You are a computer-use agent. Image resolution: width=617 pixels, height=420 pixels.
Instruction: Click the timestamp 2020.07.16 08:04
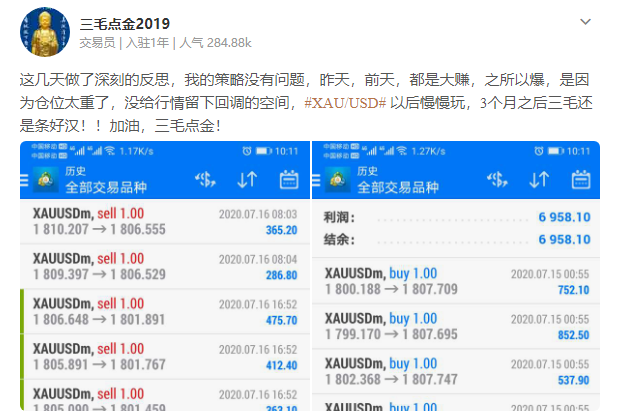tap(258, 259)
